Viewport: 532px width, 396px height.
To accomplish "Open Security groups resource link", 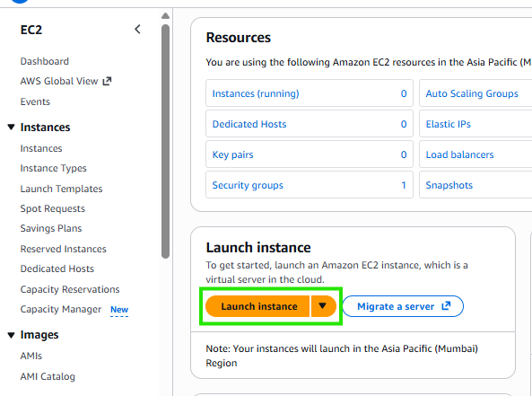I will pos(248,186).
